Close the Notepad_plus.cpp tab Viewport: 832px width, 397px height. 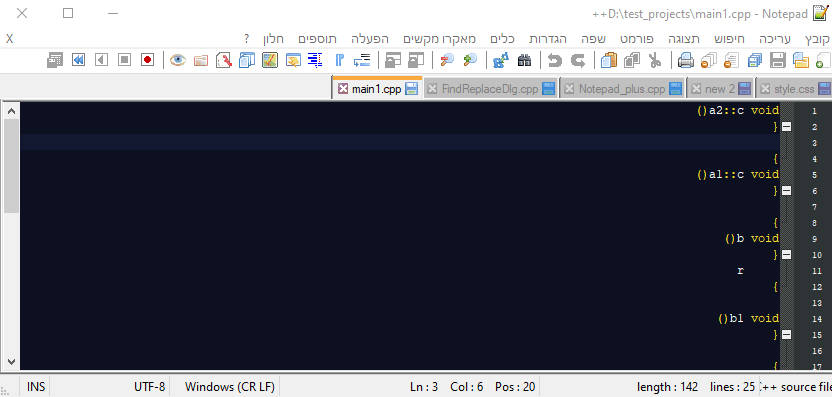click(x=569, y=89)
